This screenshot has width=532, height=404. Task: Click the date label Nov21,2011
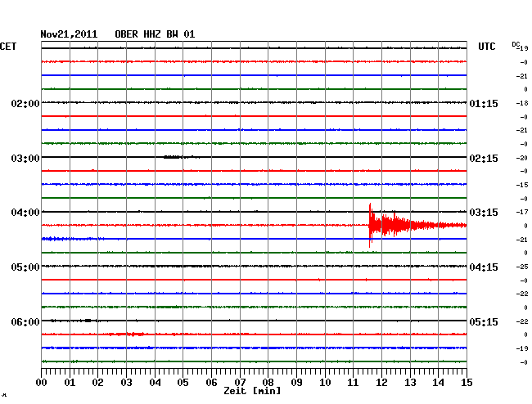[69, 34]
